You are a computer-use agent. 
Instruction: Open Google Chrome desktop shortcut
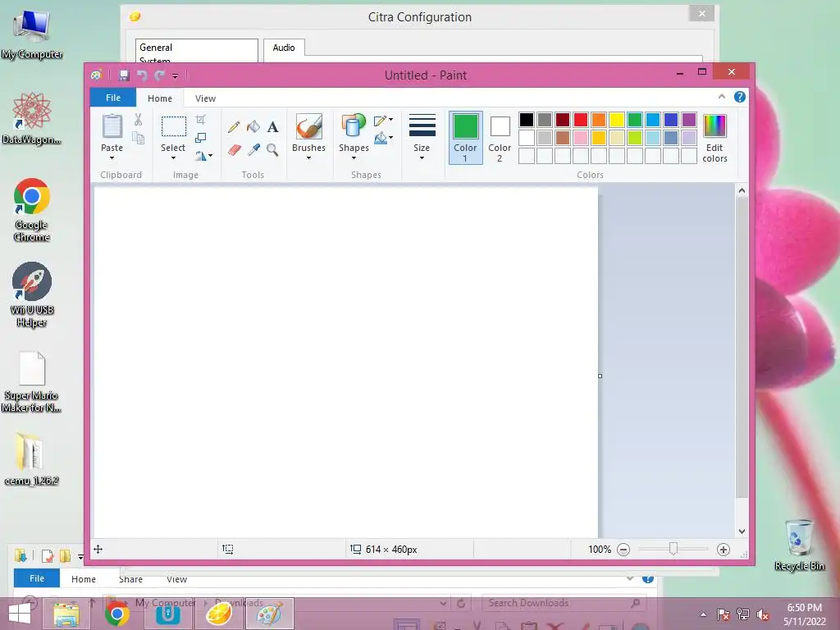point(32,210)
